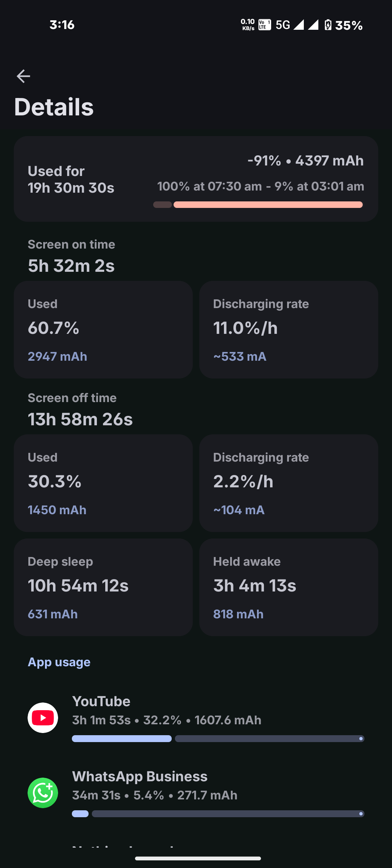Tap the cellular signal strength icon
This screenshot has width=392, height=868.
[299, 25]
